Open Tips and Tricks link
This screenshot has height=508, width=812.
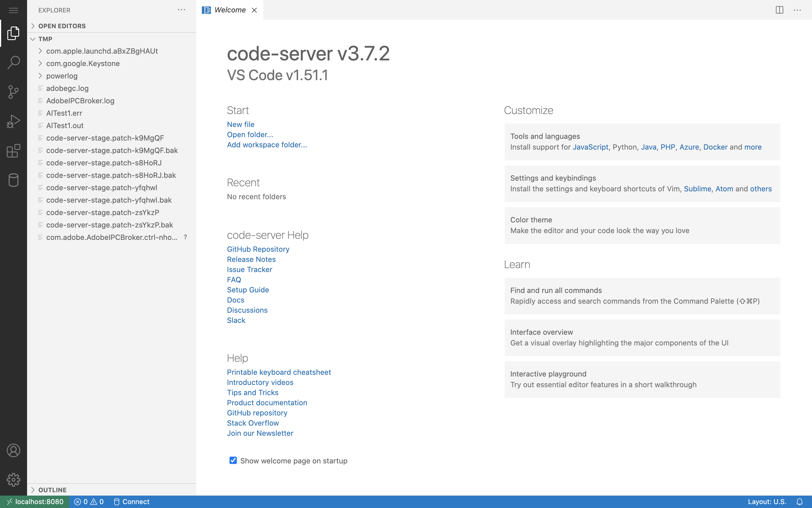click(x=253, y=393)
